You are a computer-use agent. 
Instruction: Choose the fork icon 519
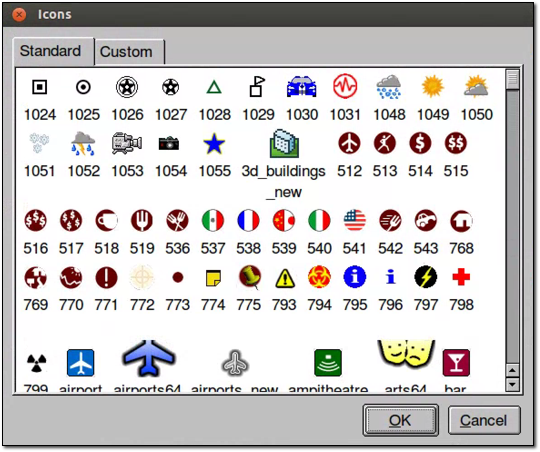pos(142,220)
